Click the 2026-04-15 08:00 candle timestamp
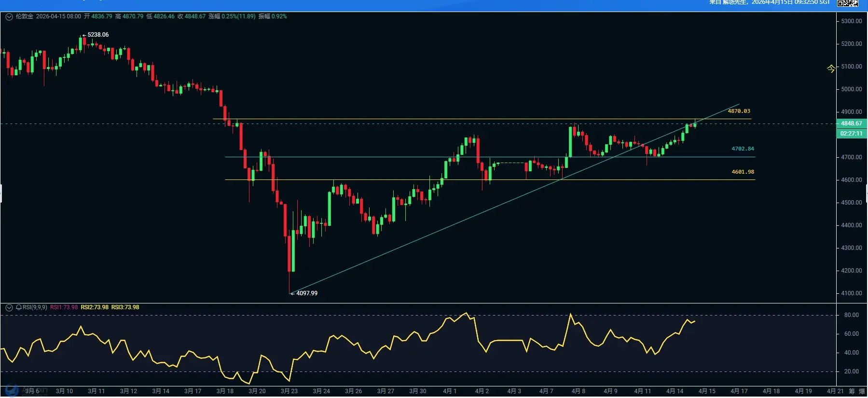868x398 pixels. (x=58, y=16)
